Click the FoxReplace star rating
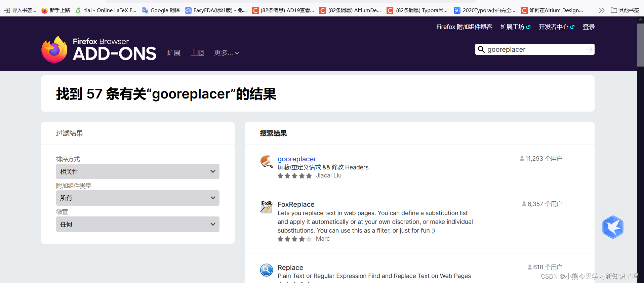644x283 pixels. pos(295,239)
